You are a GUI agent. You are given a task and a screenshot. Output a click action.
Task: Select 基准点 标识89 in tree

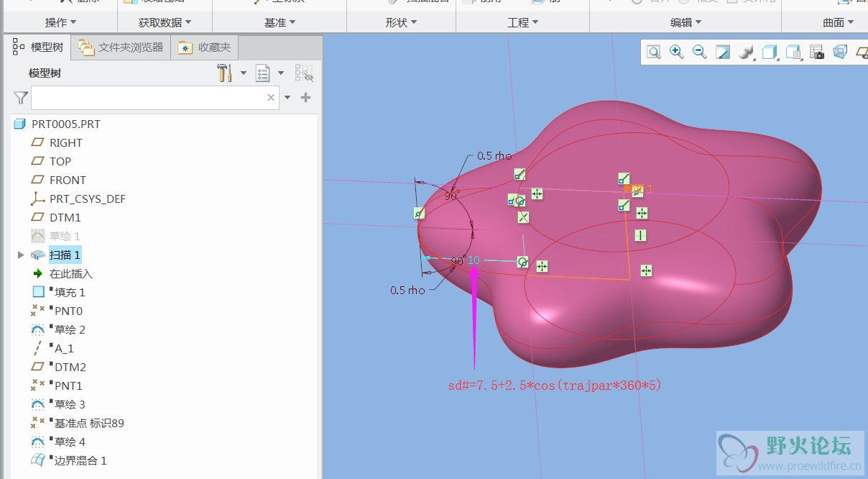click(x=89, y=423)
